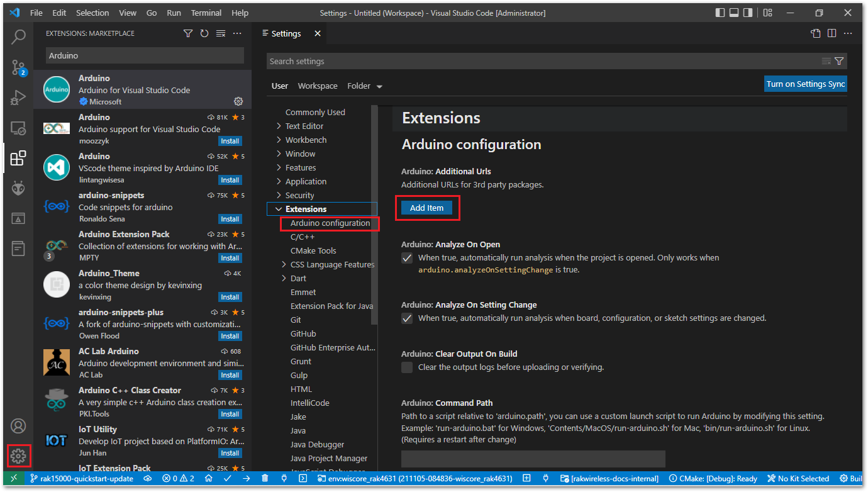Screen dimensions: 868x492
Task: Toggle Primary Side Bar visibility
Action: pyautogui.click(x=720, y=13)
